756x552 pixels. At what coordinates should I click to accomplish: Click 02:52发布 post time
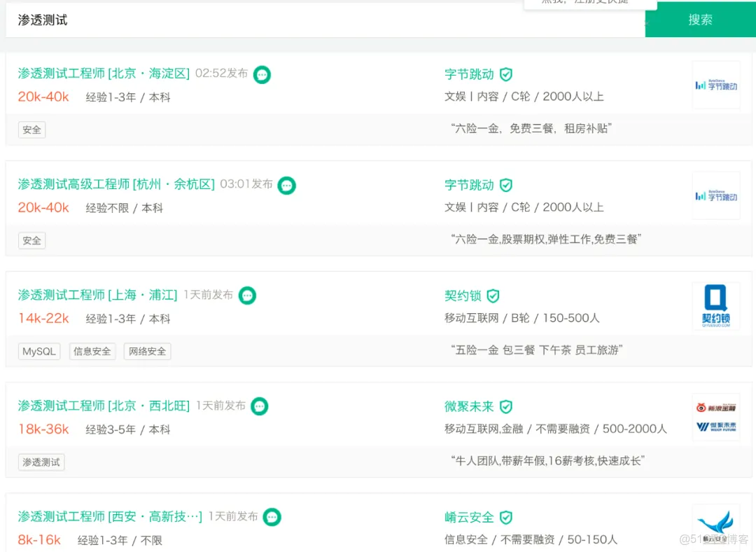click(x=221, y=74)
